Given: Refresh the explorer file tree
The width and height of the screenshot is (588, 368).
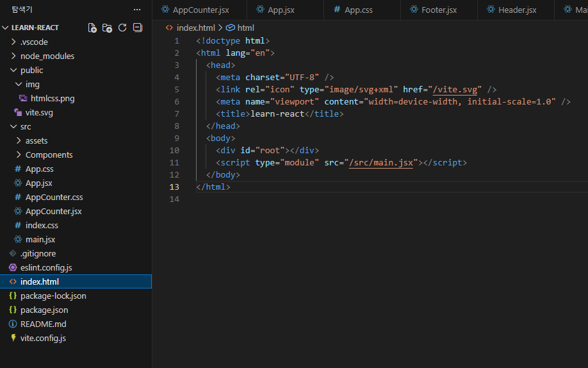Looking at the screenshot, I should pyautogui.click(x=122, y=28).
